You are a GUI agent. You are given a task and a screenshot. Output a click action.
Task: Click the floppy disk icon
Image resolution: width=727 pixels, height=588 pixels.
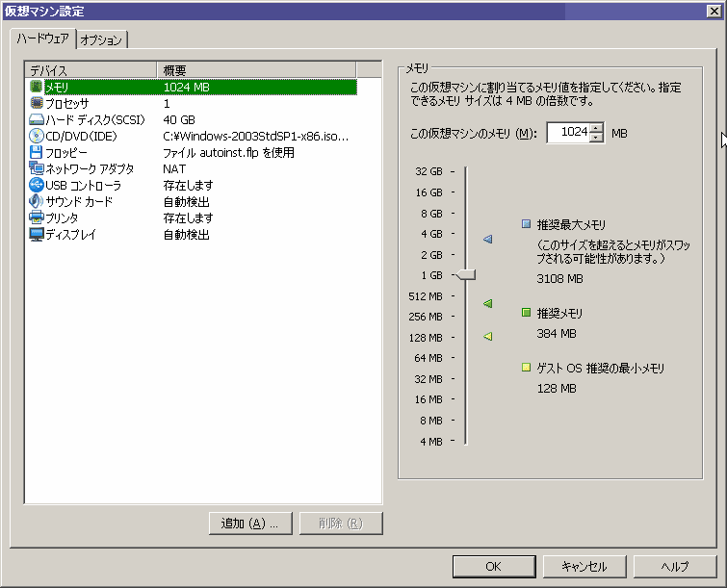(37, 152)
